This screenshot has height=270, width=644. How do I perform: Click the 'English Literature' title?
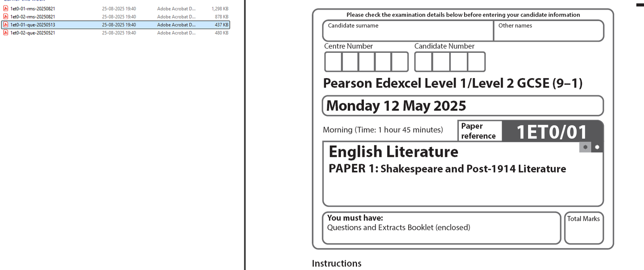393,152
